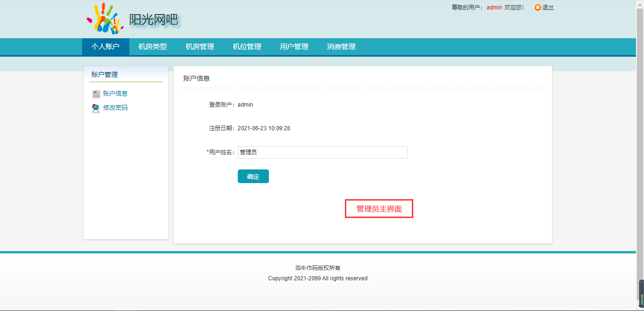
Task: Click the 退出 logout link
Action: [548, 8]
